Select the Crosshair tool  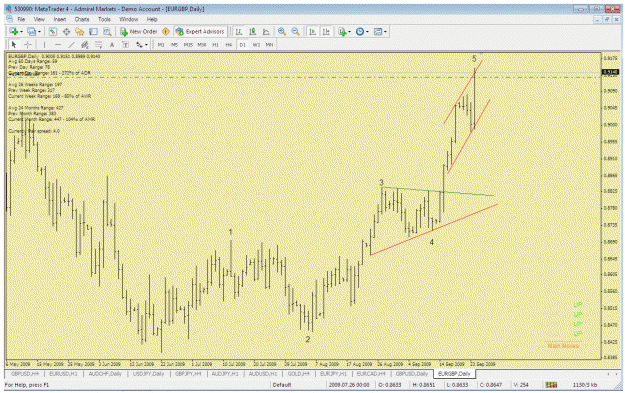[x=28, y=44]
